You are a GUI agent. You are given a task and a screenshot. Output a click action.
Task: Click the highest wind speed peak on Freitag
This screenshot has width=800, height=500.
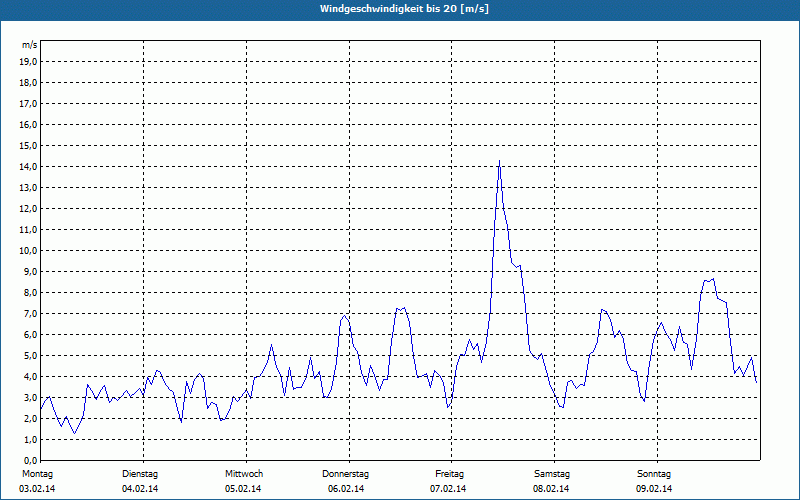coord(499,162)
